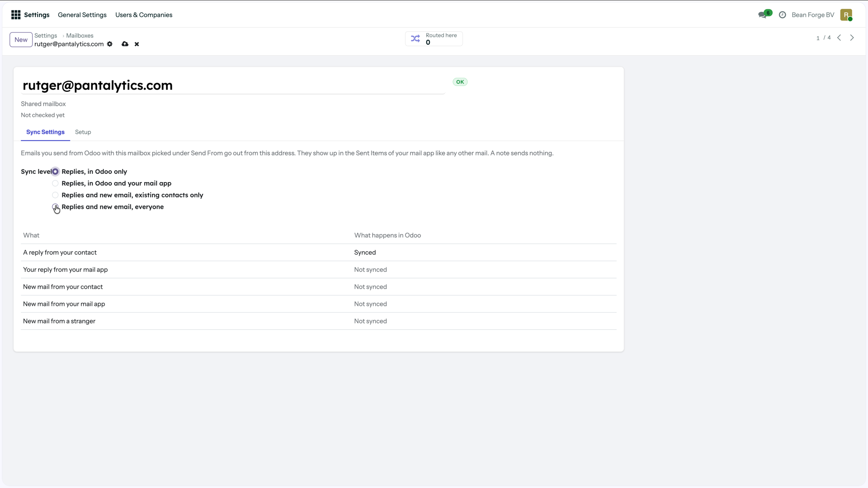
Task: Select 'Replies and new email, everyone'
Action: click(55, 207)
